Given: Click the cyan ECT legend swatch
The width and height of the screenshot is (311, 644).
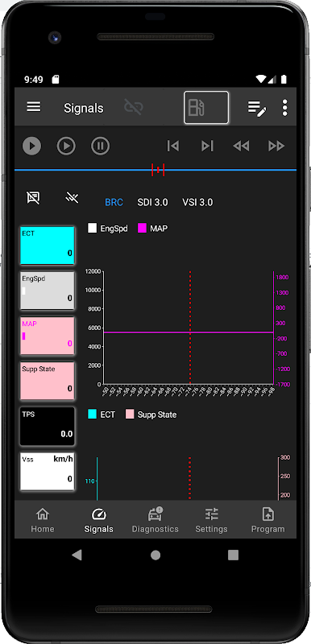Looking at the screenshot, I should 92,415.
